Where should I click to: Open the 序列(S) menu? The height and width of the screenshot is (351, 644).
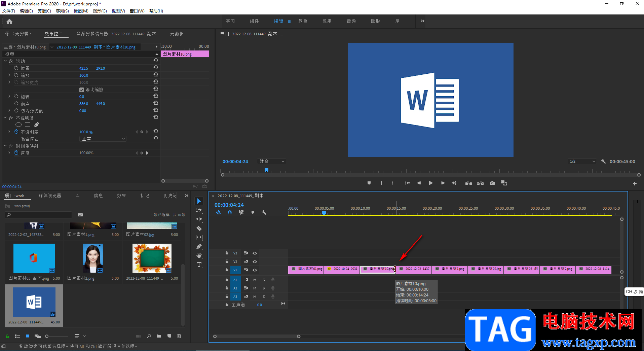tap(62, 11)
